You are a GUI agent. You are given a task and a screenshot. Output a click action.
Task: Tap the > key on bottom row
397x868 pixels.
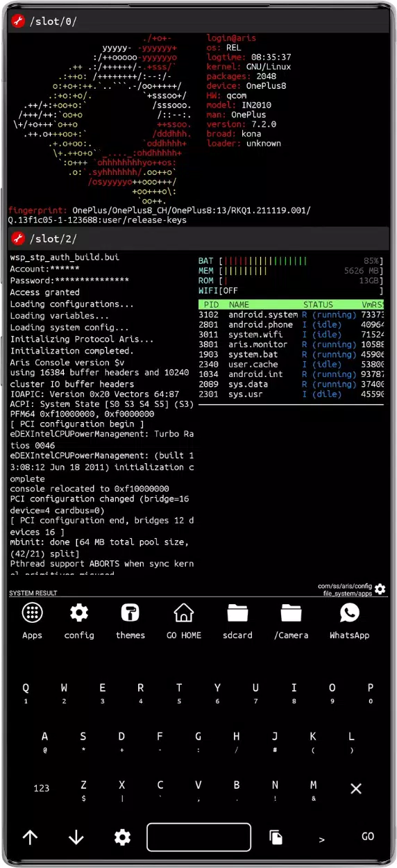coord(321,839)
